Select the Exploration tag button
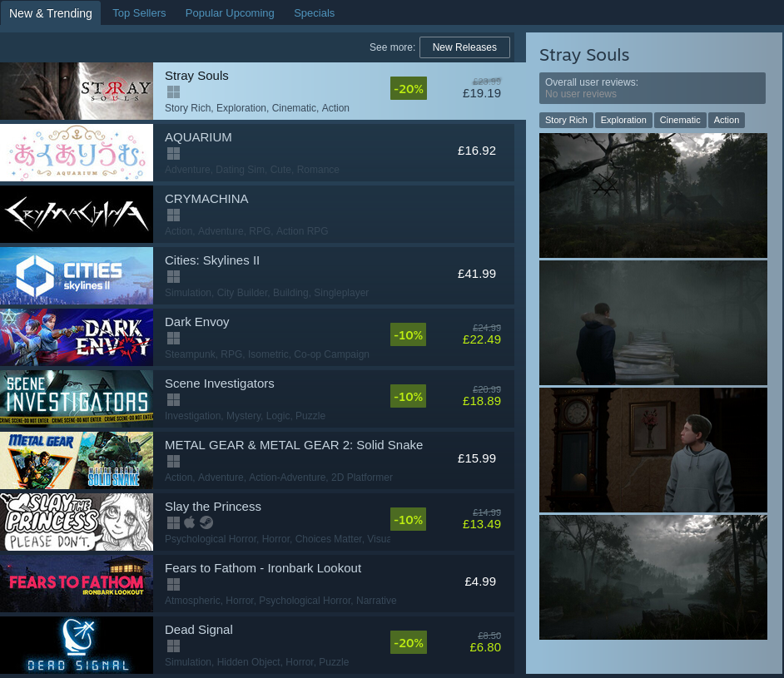Viewport: 784px width, 678px height. pos(623,120)
